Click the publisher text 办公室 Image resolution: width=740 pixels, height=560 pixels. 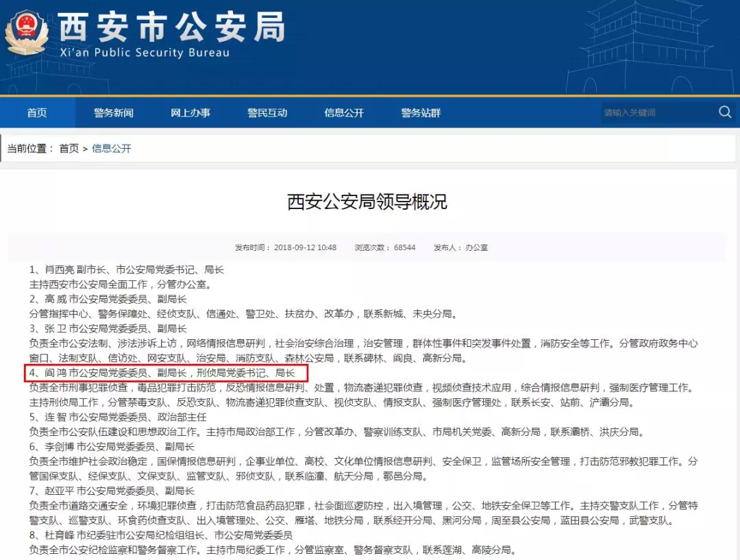point(477,247)
